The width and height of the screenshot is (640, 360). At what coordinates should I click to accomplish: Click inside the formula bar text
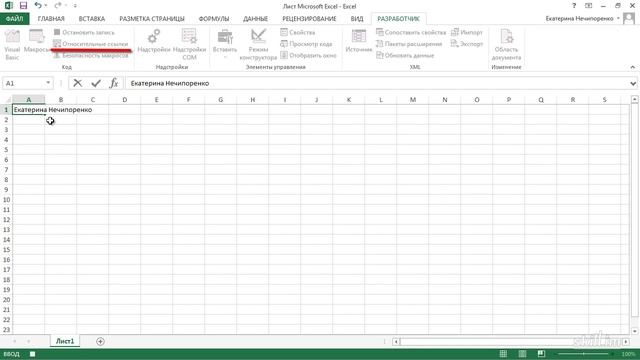[x=376, y=83]
